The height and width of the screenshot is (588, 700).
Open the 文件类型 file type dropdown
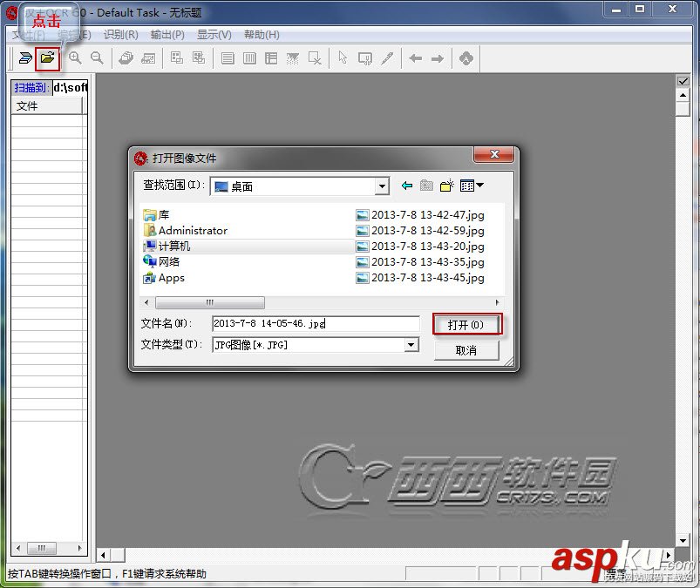point(411,346)
